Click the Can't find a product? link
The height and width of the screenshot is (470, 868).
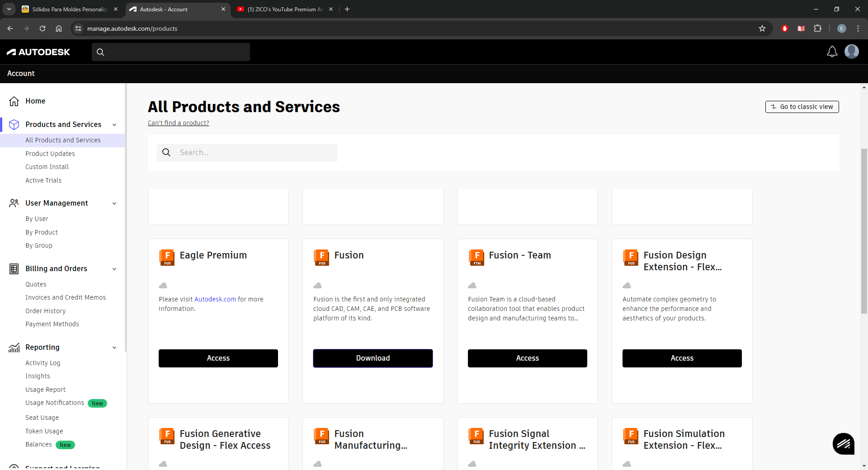[179, 123]
